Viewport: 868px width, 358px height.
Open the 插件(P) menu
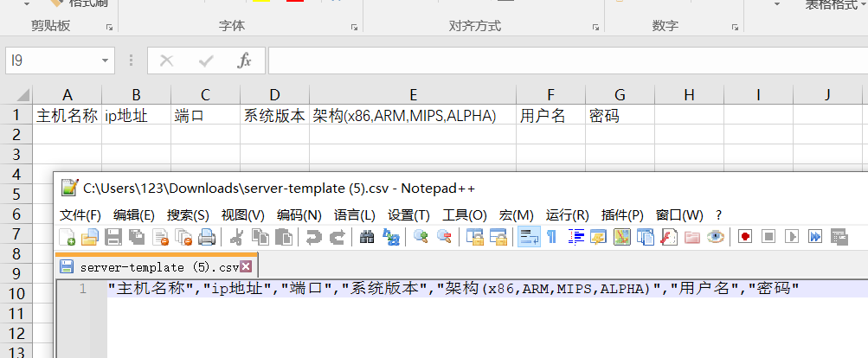(622, 215)
